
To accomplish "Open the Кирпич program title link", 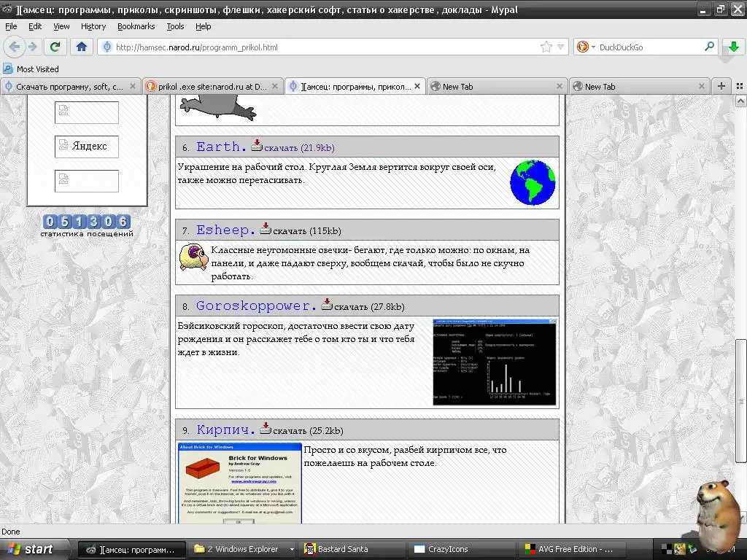I will click(226, 429).
